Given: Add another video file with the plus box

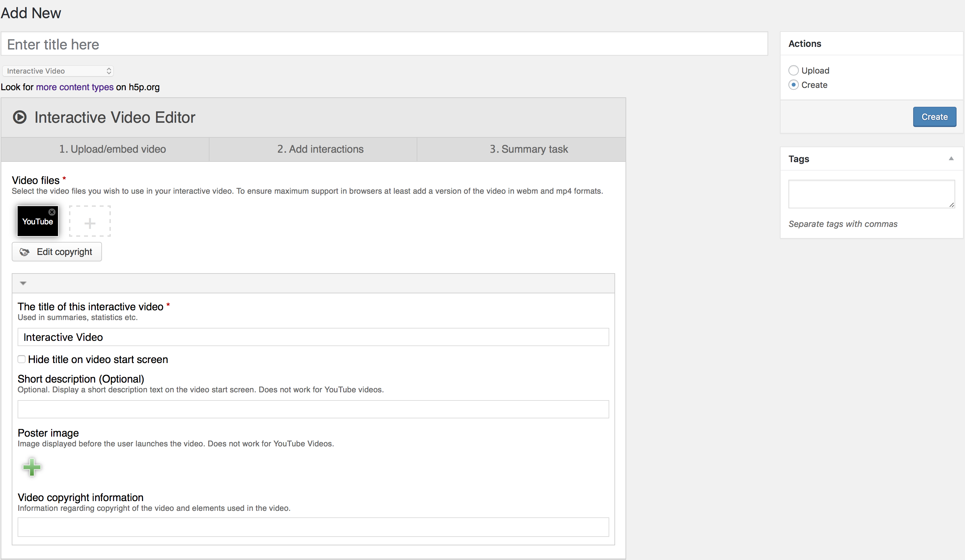Looking at the screenshot, I should [90, 221].
